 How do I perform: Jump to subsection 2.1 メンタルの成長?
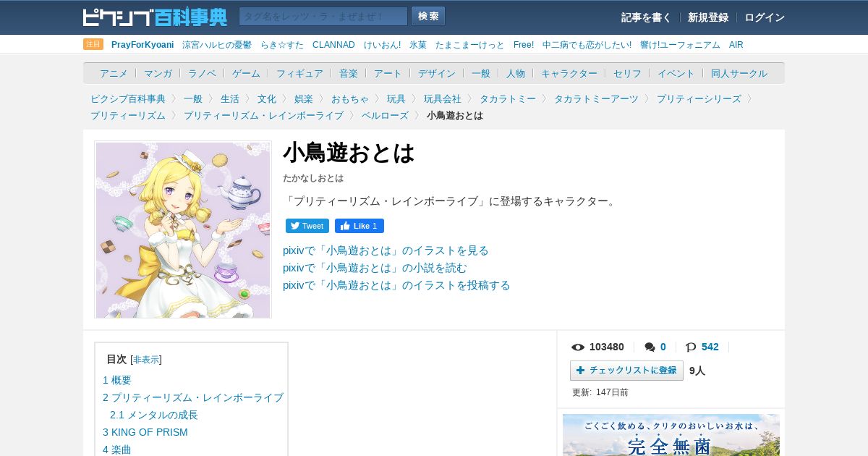[154, 415]
